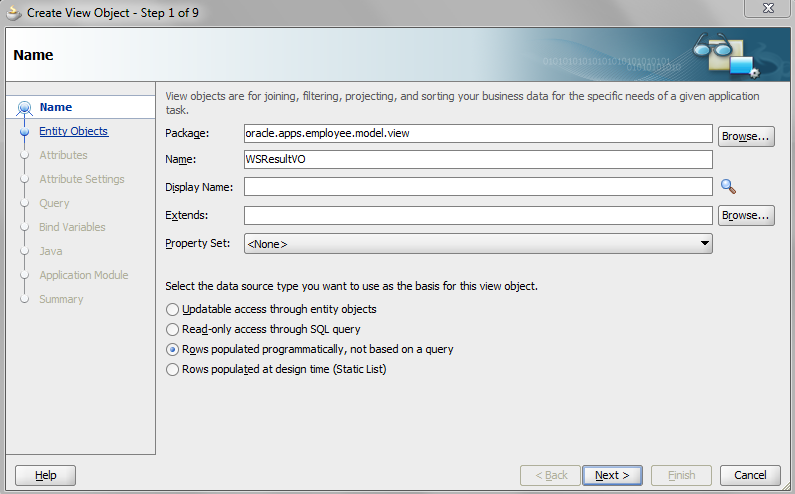The width and height of the screenshot is (795, 494).
Task: Select Rows populated at design time (Static List)
Action: coord(173,369)
